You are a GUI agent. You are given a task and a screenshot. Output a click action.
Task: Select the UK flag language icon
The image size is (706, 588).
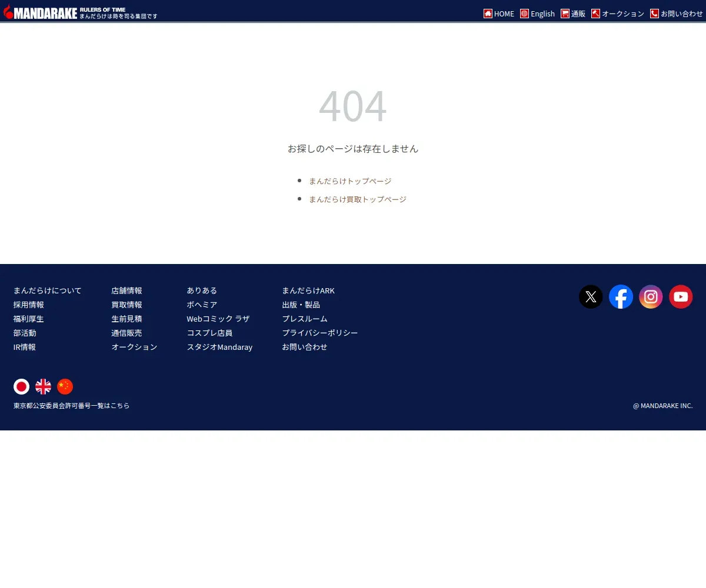pyautogui.click(x=43, y=386)
